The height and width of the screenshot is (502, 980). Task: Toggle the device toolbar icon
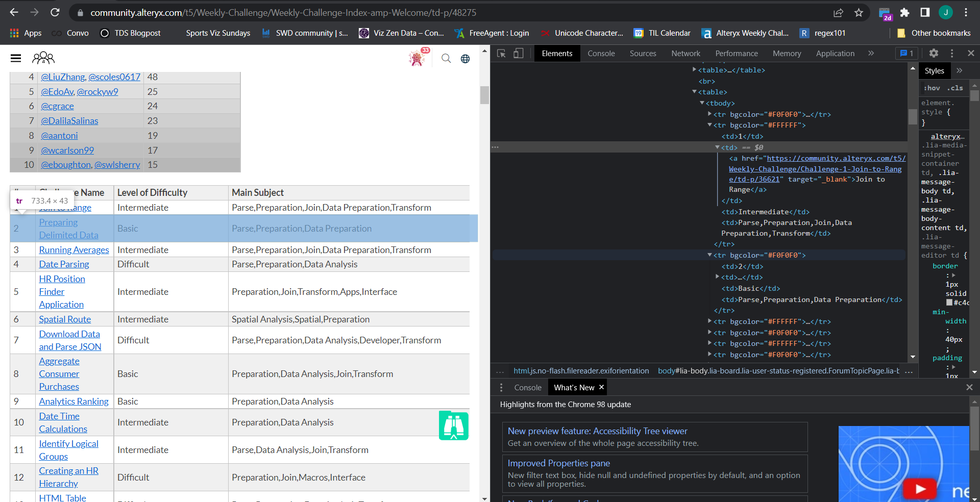pyautogui.click(x=518, y=54)
